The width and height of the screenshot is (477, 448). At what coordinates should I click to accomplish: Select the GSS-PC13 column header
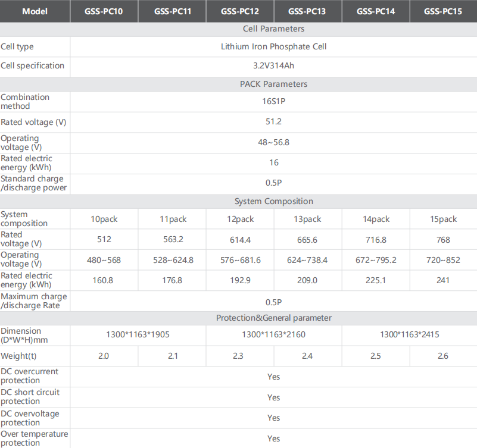coord(308,11)
